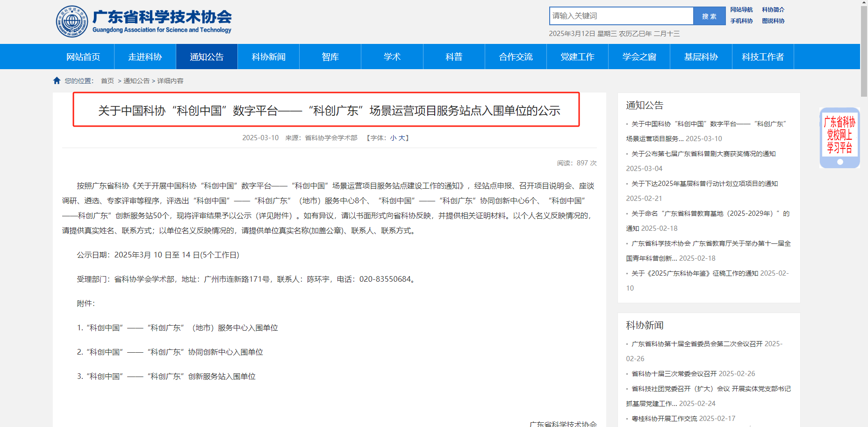Open the news item 粤桂科协开展工作交流
Image resolution: width=868 pixels, height=427 pixels.
tap(664, 419)
